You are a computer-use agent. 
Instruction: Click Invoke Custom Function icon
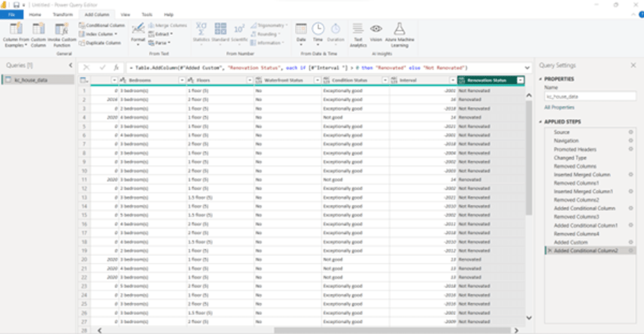coord(62,30)
